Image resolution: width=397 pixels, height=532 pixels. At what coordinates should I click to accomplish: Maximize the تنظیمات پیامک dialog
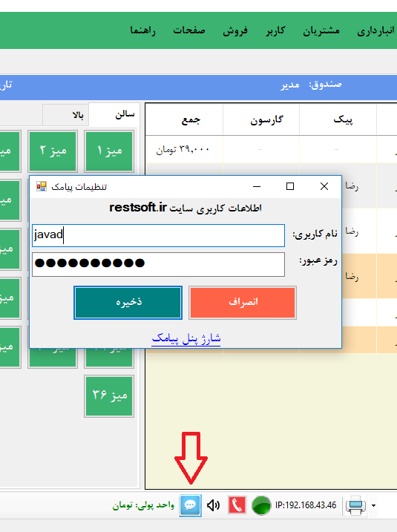[x=290, y=186]
